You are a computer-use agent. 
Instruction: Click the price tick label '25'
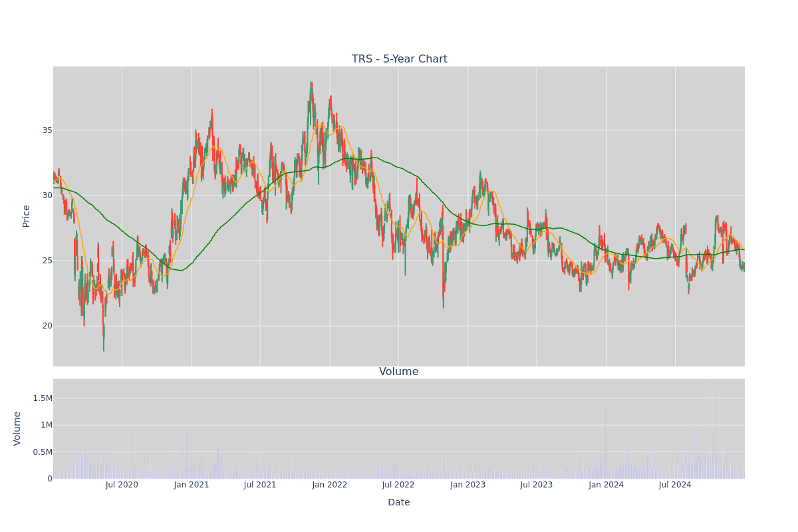pos(47,260)
